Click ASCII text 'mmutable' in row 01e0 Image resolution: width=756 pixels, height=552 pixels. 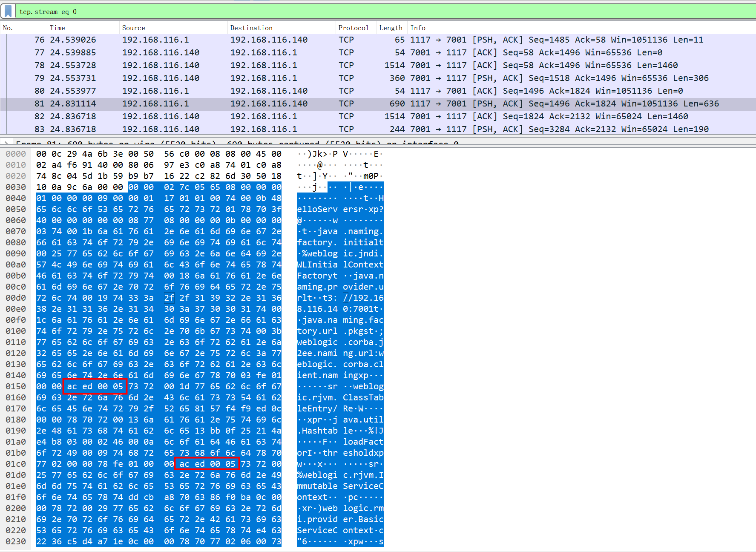point(317,486)
